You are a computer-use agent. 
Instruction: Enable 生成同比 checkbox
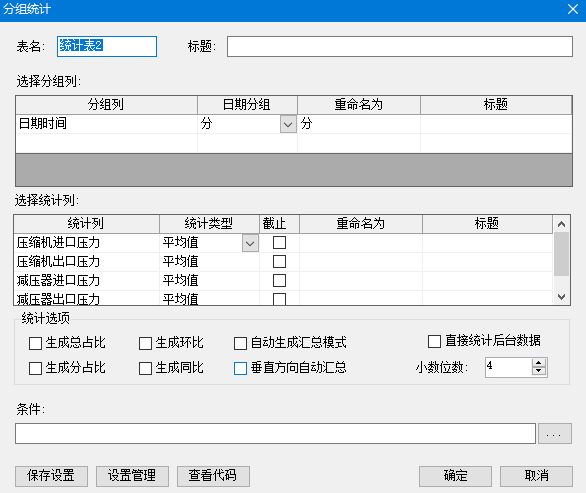145,368
